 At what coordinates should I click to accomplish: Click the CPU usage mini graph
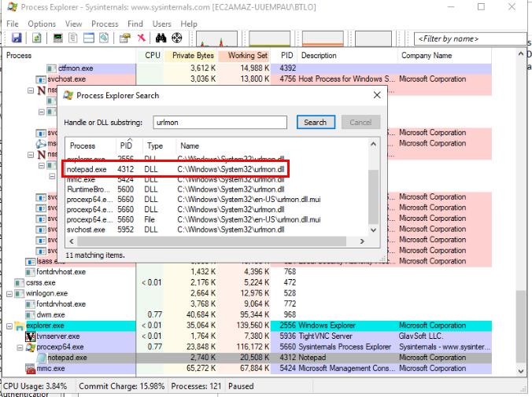216,39
